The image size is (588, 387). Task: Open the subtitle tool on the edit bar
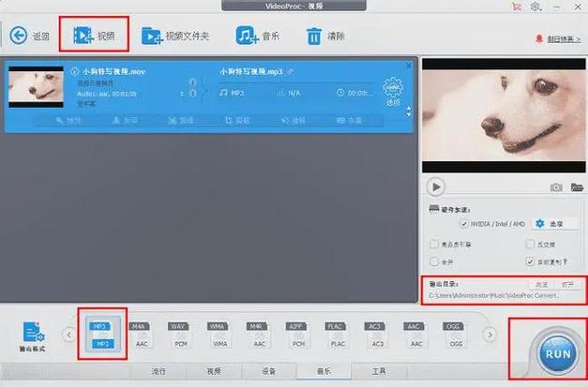click(350, 120)
